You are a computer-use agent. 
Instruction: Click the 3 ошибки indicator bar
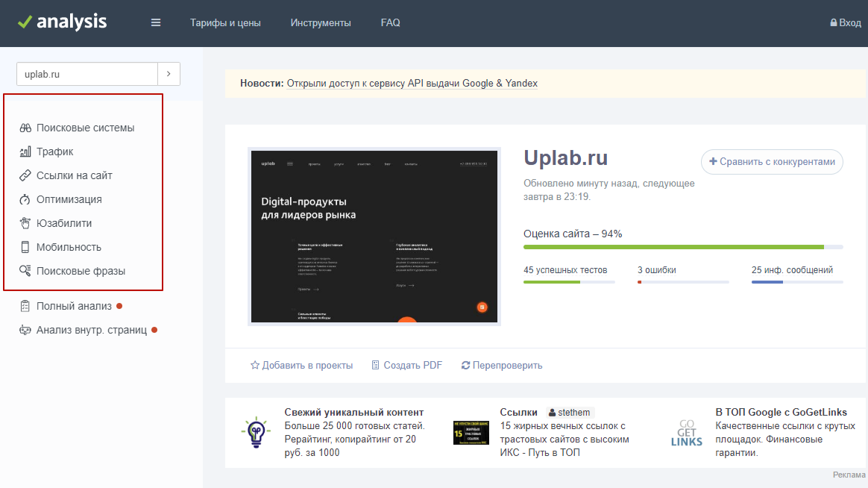(x=683, y=282)
